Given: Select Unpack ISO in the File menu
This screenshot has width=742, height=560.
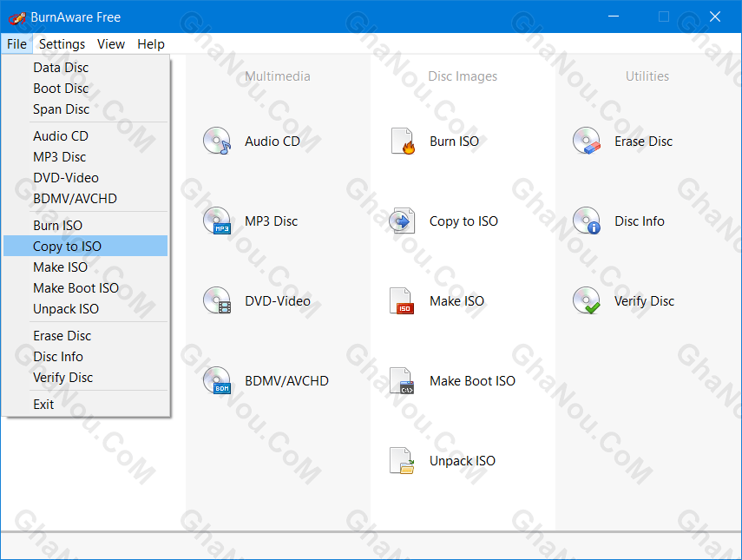Looking at the screenshot, I should pos(86,309).
